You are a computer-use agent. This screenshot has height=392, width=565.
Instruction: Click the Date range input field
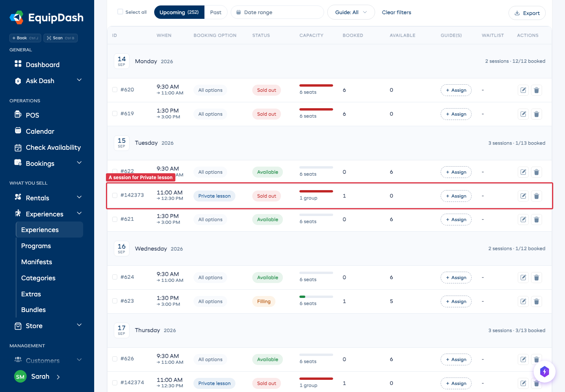[277, 13]
